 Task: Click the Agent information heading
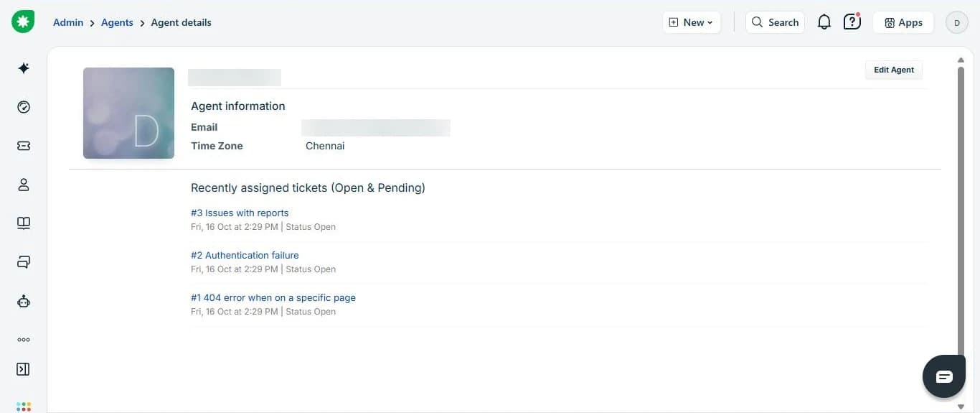(x=238, y=106)
